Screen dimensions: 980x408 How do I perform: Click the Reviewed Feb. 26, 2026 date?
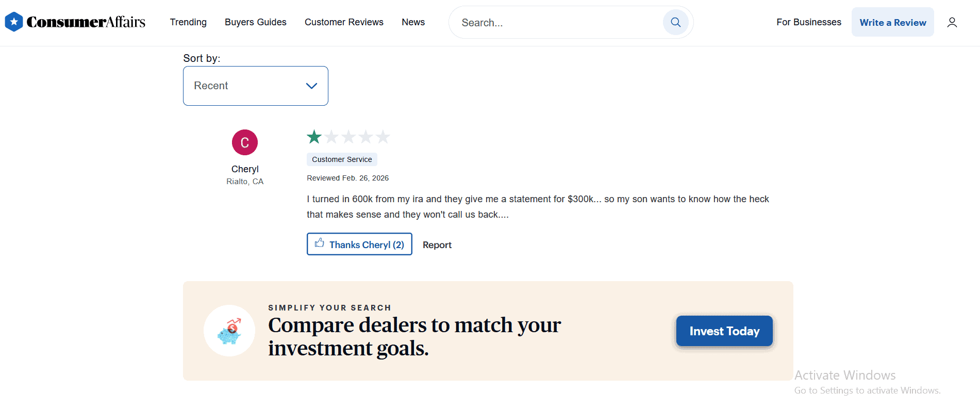pos(348,178)
